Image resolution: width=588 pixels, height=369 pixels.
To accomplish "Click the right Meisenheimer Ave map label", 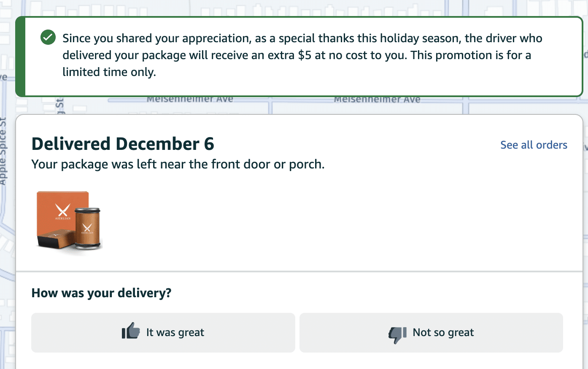I will coord(377,100).
